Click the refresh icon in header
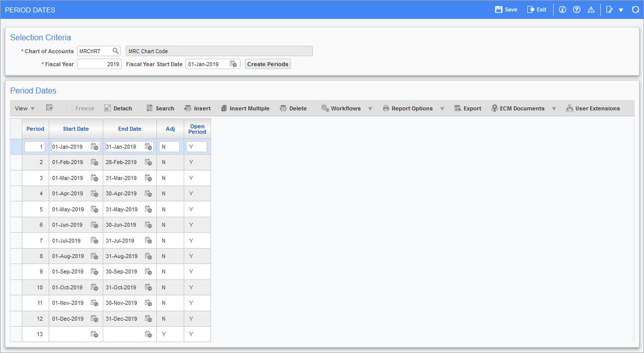This screenshot has width=644, height=353. pyautogui.click(x=635, y=9)
